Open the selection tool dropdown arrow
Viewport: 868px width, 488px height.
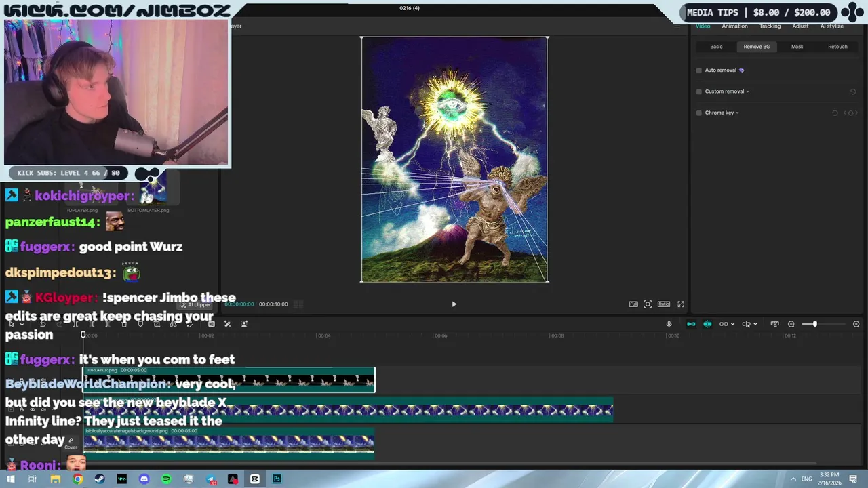click(21, 324)
